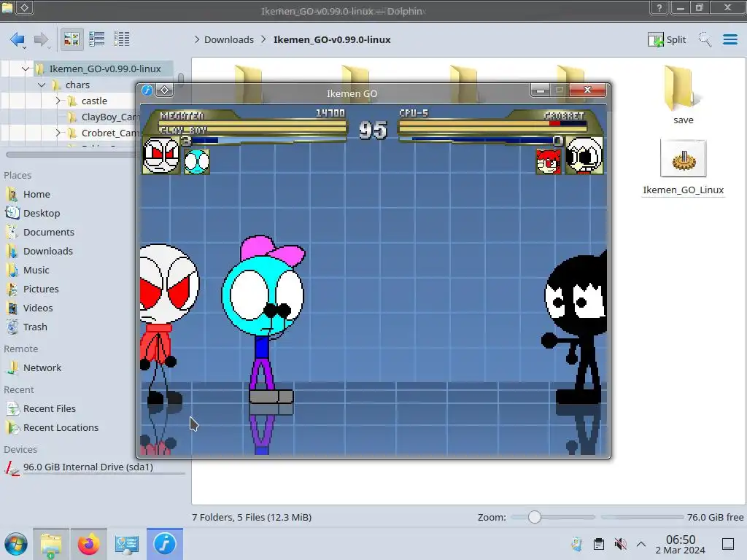
Task: Minimize the Ikemen GO window
Action: point(541,90)
